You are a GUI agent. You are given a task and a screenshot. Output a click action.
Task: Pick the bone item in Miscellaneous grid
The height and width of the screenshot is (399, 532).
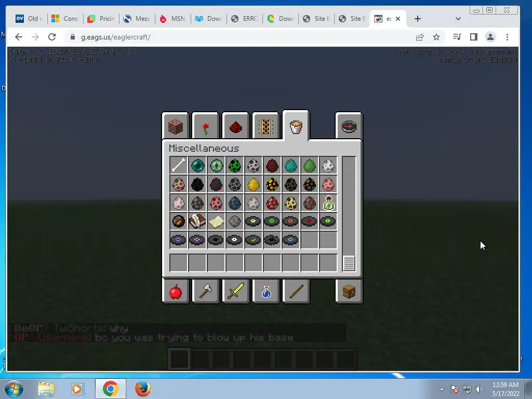pyautogui.click(x=179, y=166)
